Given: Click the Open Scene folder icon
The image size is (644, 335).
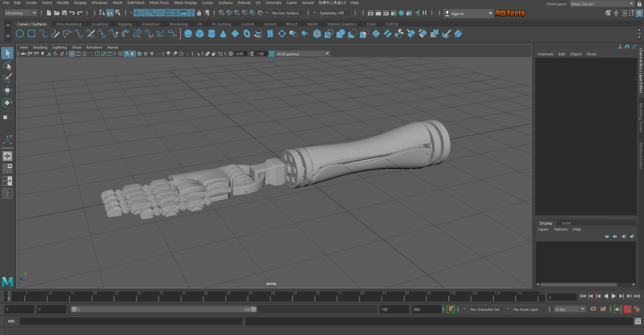Looking at the screenshot, I should [x=57, y=13].
